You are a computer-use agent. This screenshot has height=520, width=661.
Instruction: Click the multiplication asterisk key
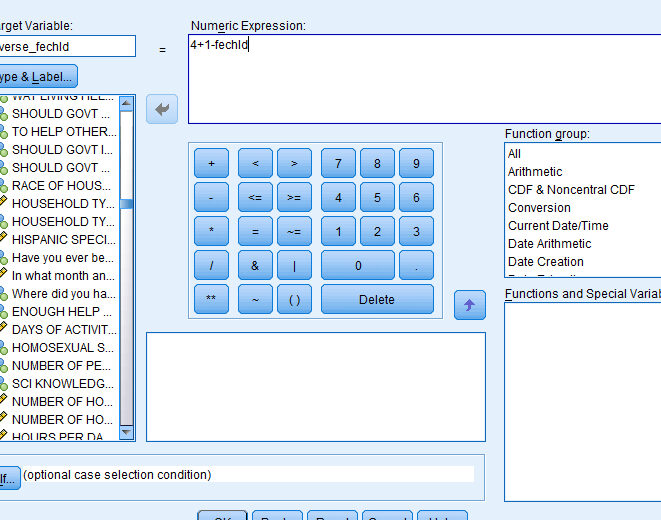[211, 231]
